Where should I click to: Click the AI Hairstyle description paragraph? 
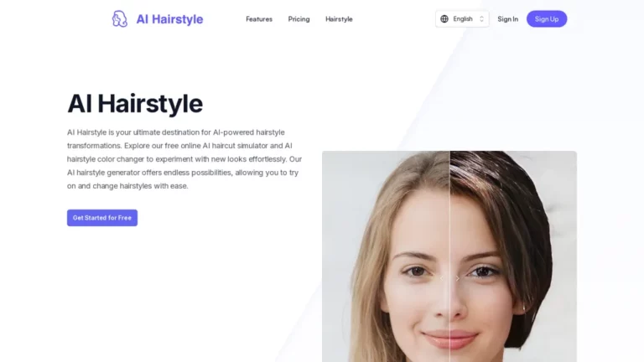point(184,159)
